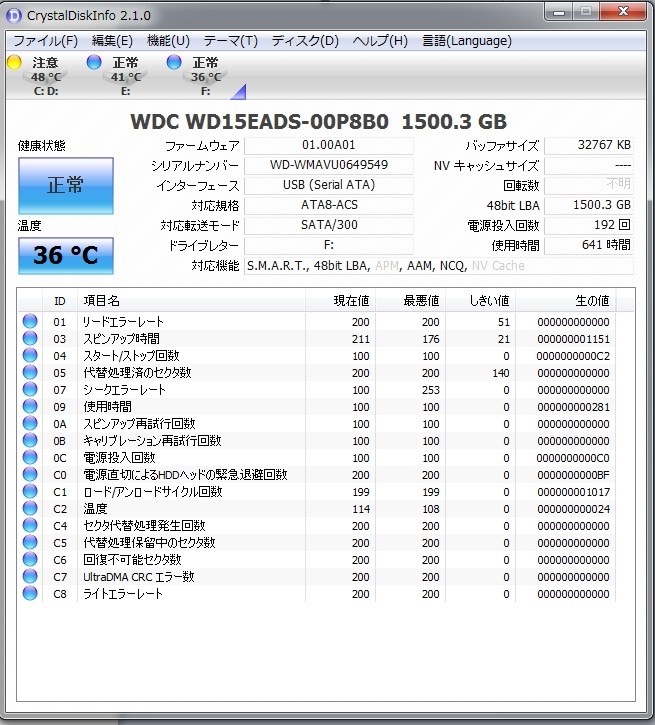Screen dimensions: 655x725
Task: Select the スピンアップ時間 row
Action: pos(317,338)
